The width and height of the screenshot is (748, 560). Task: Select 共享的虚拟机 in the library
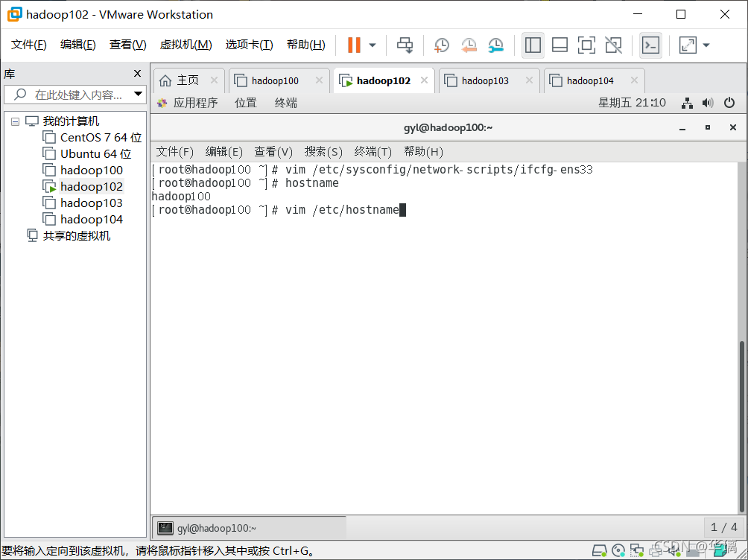tap(69, 235)
